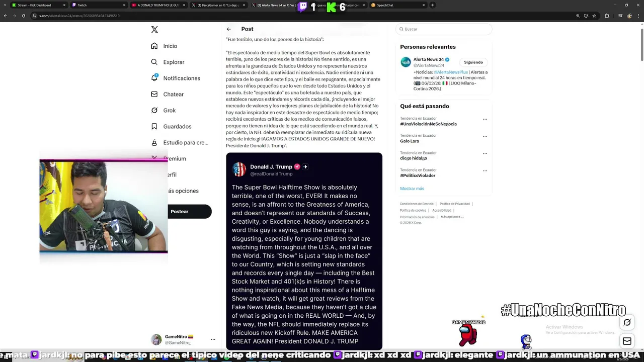Open trend #UnaViolaciónNoSeNegocia
The image size is (644, 362).
(x=428, y=124)
